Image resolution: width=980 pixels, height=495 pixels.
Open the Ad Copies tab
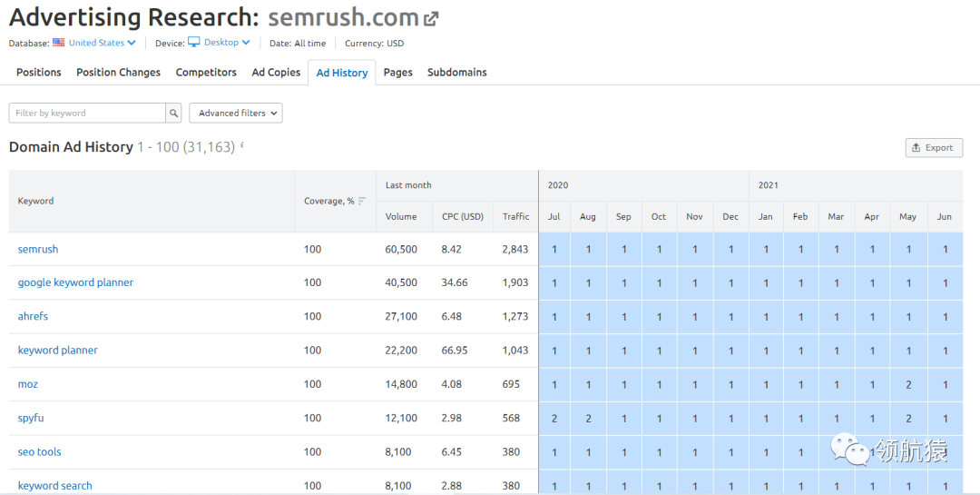276,73
